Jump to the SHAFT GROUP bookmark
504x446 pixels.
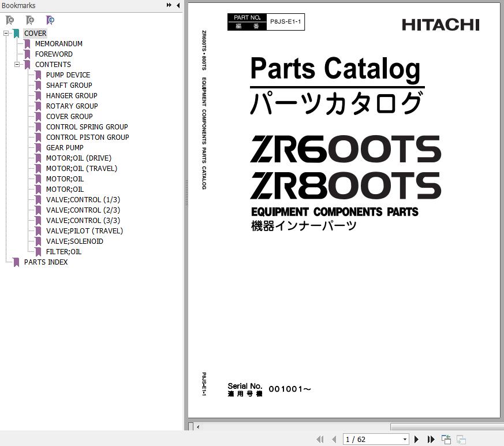tap(69, 86)
